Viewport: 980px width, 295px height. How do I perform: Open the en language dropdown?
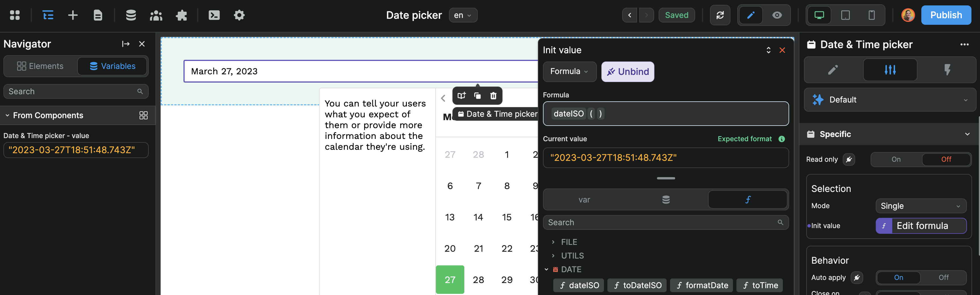(x=463, y=15)
